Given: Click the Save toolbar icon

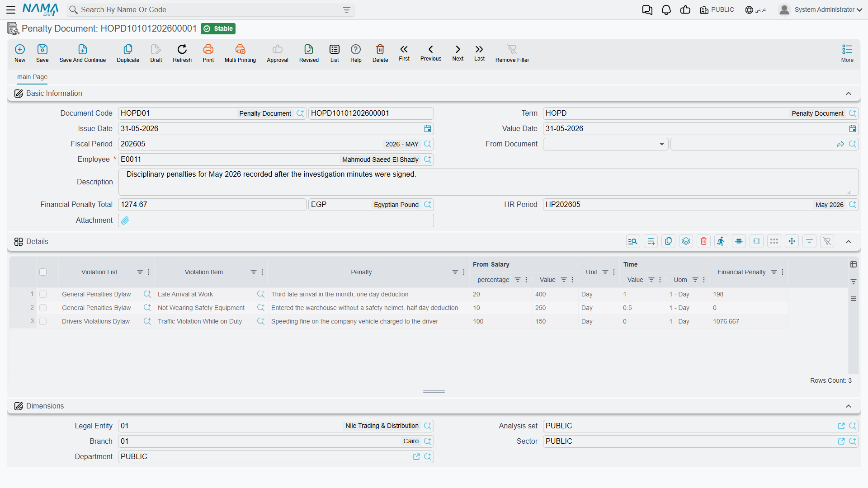Looking at the screenshot, I should 42,53.
